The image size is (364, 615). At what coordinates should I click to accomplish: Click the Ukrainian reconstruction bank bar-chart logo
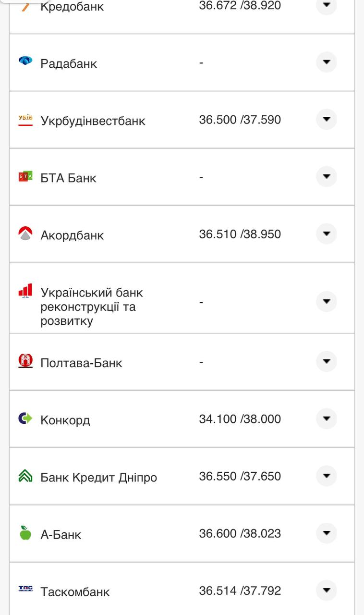25,291
